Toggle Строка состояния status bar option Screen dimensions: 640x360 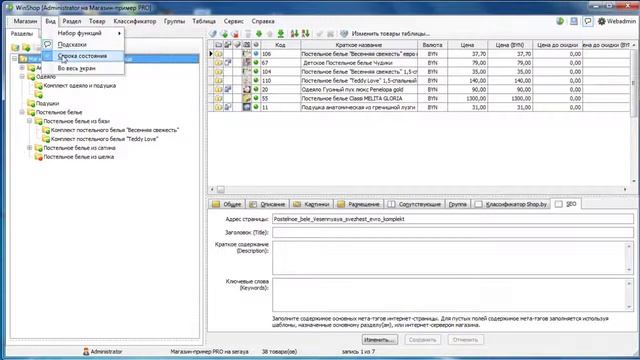pos(83,56)
